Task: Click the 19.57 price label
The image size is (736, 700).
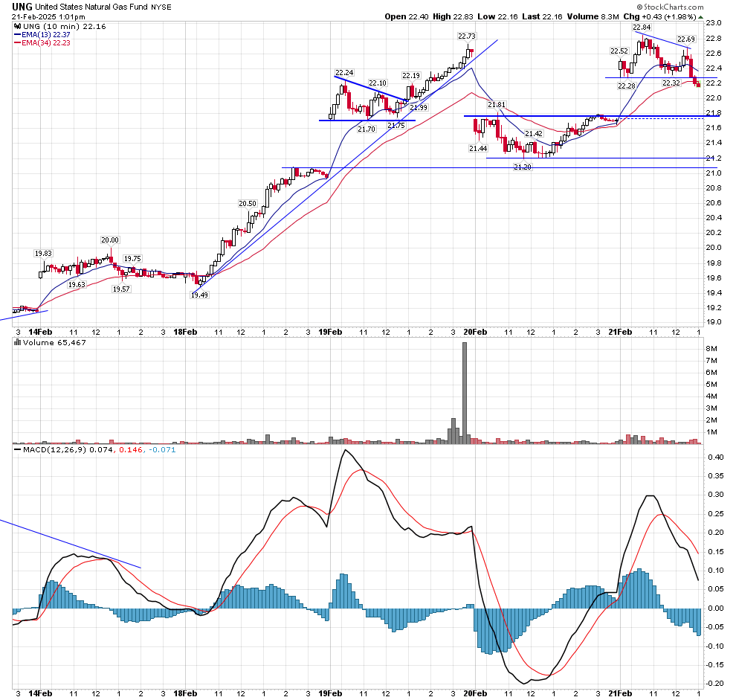Action: 121,289
